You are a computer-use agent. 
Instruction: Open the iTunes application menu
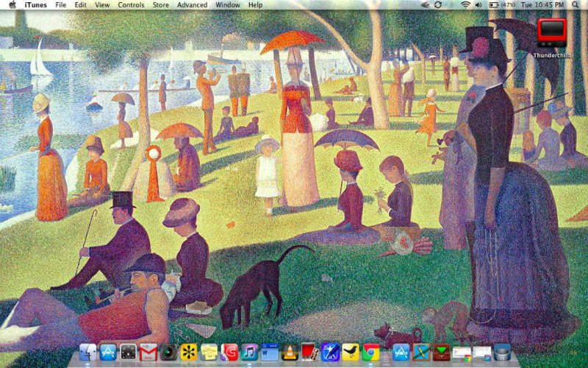(x=35, y=5)
